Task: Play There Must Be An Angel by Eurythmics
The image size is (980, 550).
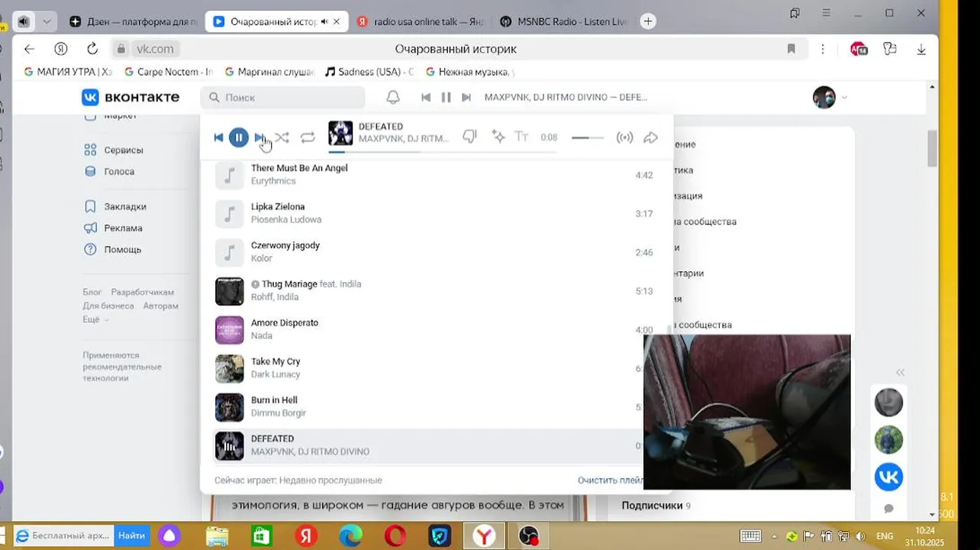Action: click(436, 175)
